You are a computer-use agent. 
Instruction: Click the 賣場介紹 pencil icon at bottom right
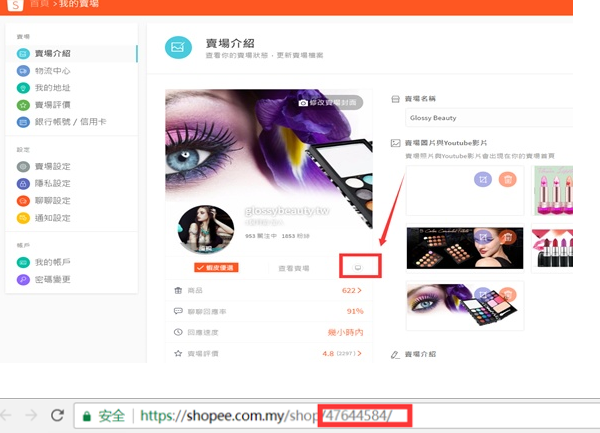(x=395, y=355)
